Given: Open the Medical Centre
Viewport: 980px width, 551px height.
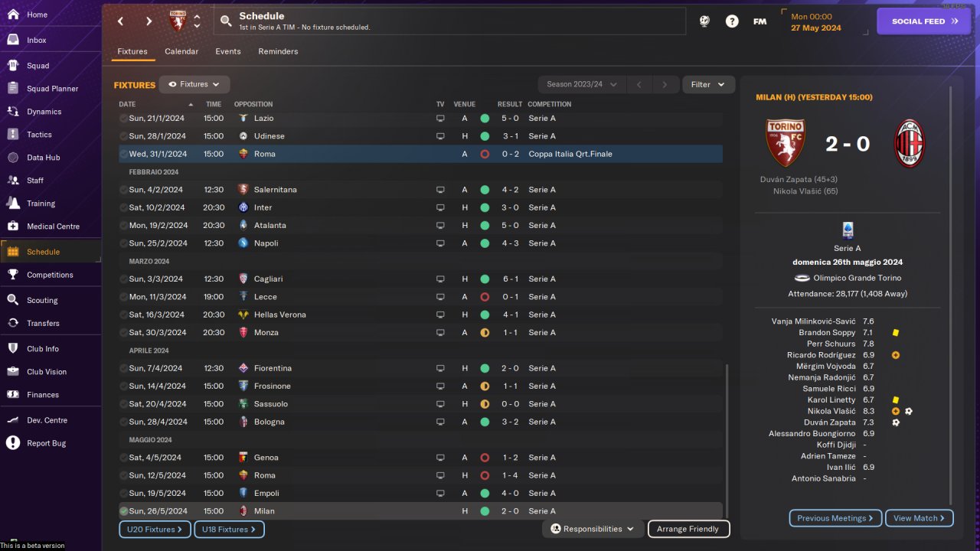Looking at the screenshot, I should 53,227.
